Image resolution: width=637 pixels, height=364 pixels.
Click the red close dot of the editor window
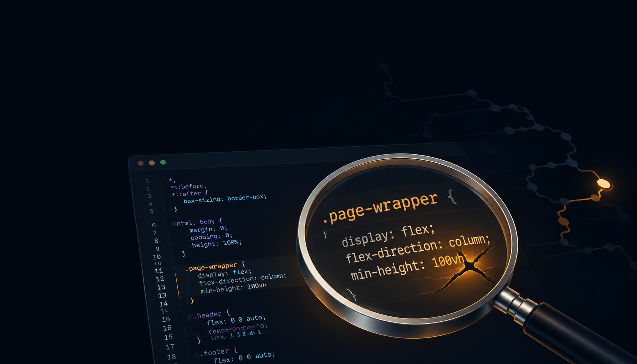[x=141, y=163]
